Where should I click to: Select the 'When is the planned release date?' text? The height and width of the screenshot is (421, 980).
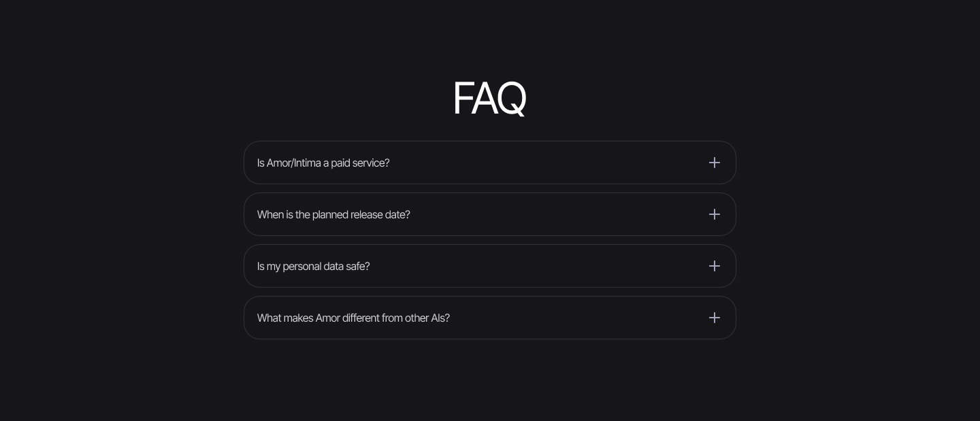pyautogui.click(x=333, y=215)
